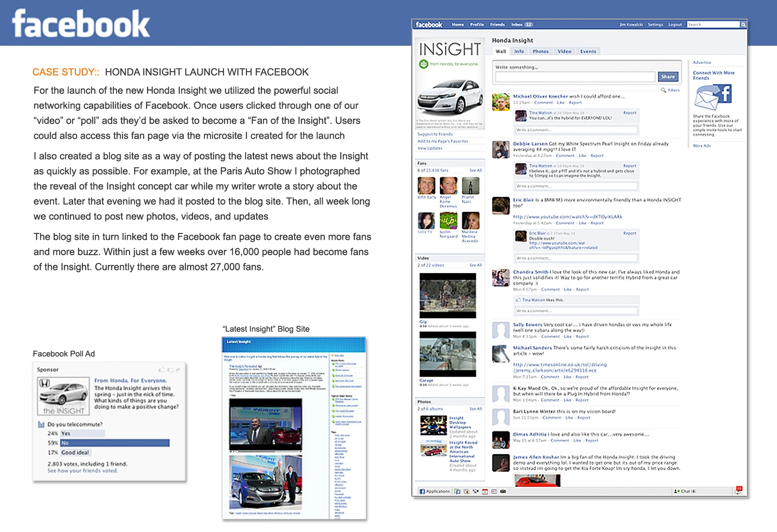Click the Honda Insight car image in the poll ad
Image resolution: width=777 pixels, height=532 pixels.
(63, 396)
